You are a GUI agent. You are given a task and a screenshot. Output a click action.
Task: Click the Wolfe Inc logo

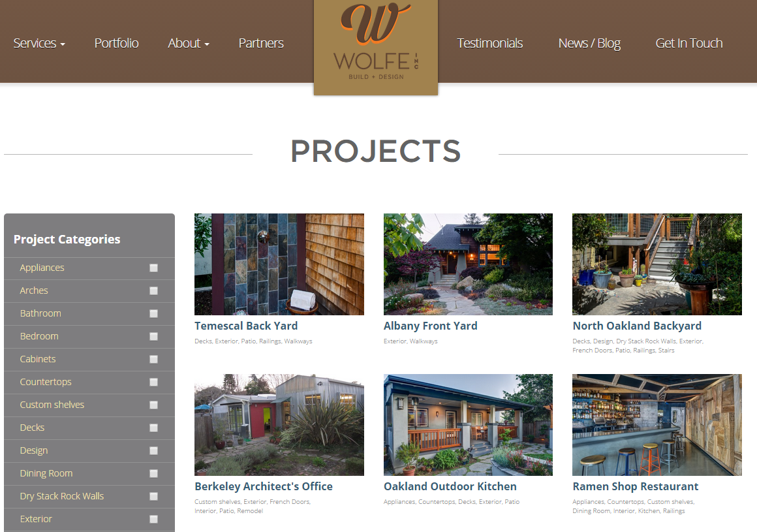[376, 47]
